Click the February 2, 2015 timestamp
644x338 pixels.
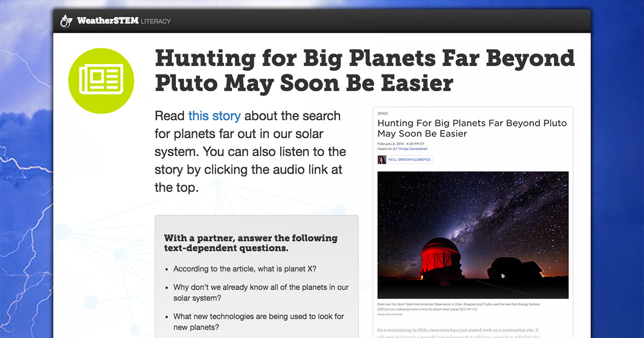pos(400,143)
